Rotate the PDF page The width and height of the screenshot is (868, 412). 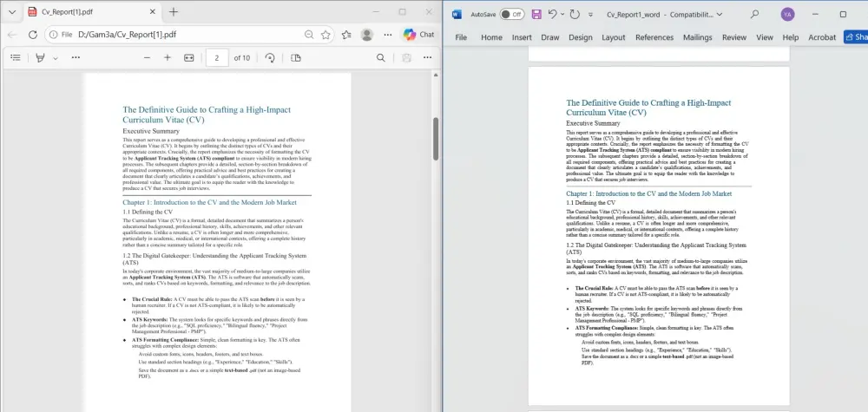[x=270, y=57]
